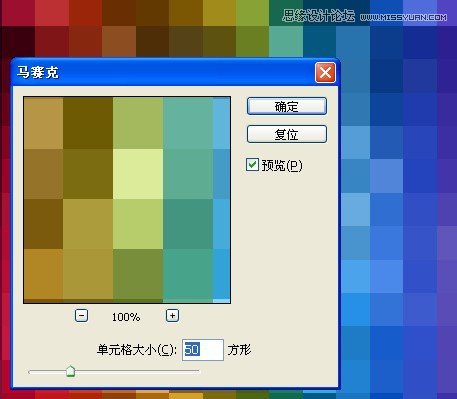Image resolution: width=457 pixels, height=399 pixels.
Task: Zoom in preview with plus icon
Action: coord(172,315)
